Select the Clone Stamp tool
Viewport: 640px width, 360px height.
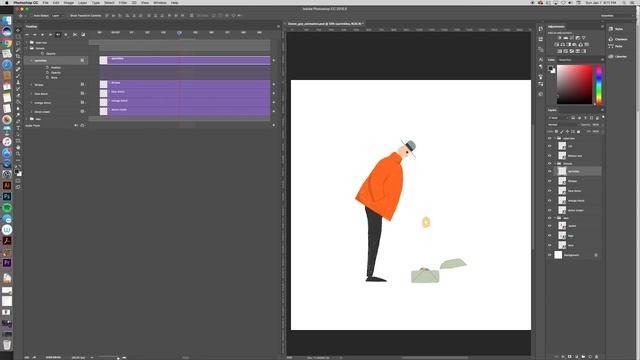tap(18, 82)
